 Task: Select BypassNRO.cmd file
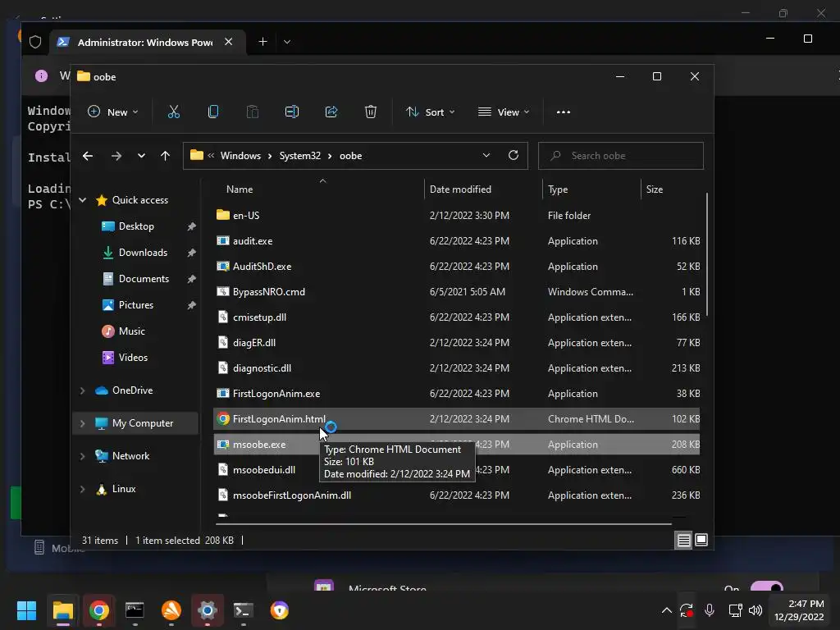pos(456,292)
